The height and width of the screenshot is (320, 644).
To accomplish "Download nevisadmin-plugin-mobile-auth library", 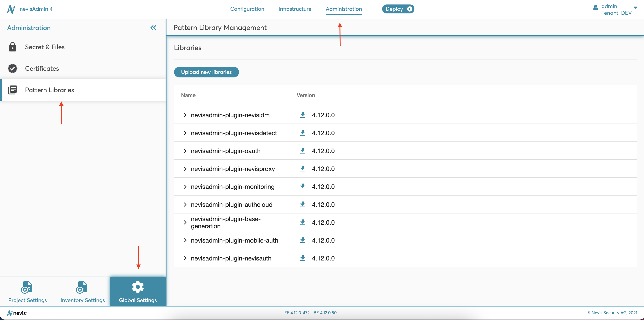I will click(303, 241).
